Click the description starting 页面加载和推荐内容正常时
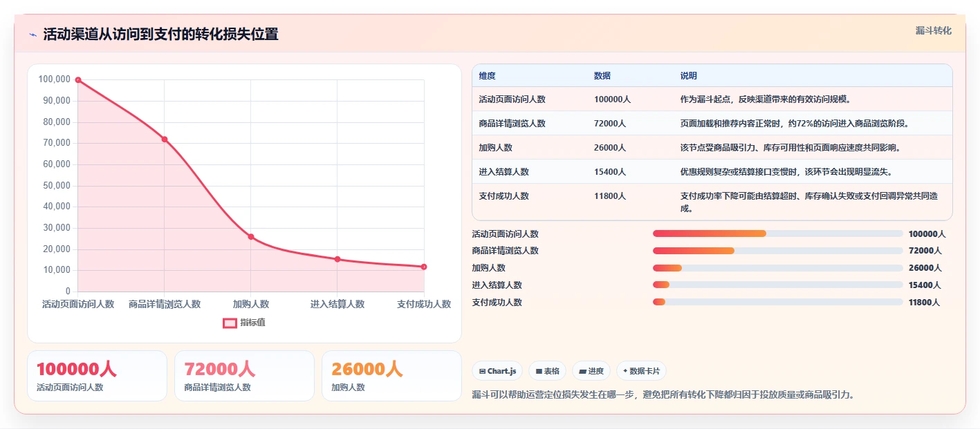This screenshot has width=980, height=429. tap(795, 124)
